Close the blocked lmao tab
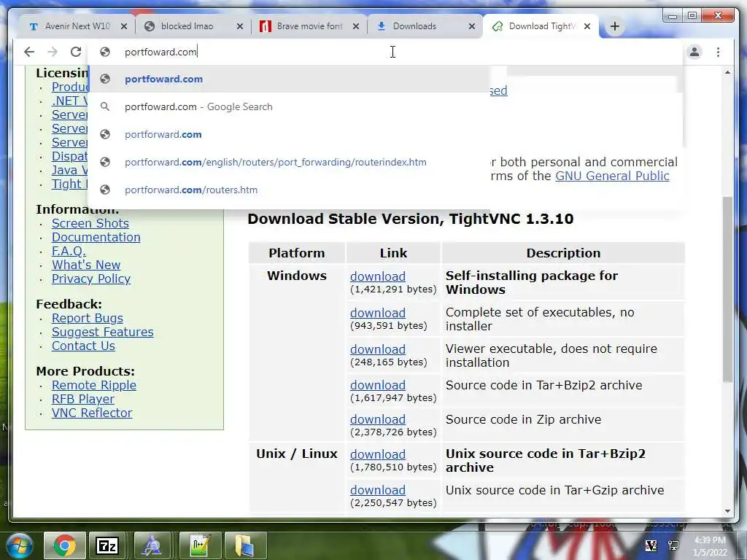The width and height of the screenshot is (747, 560). (239, 26)
